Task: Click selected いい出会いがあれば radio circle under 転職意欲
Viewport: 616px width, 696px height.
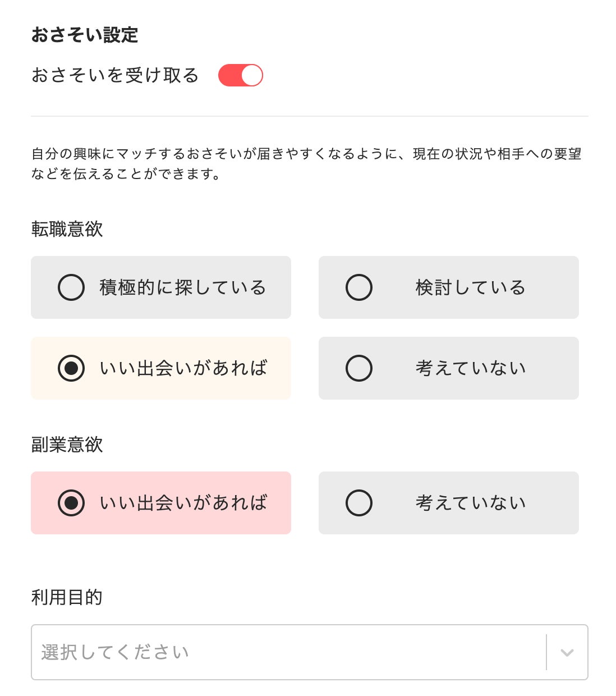Action: coord(71,368)
